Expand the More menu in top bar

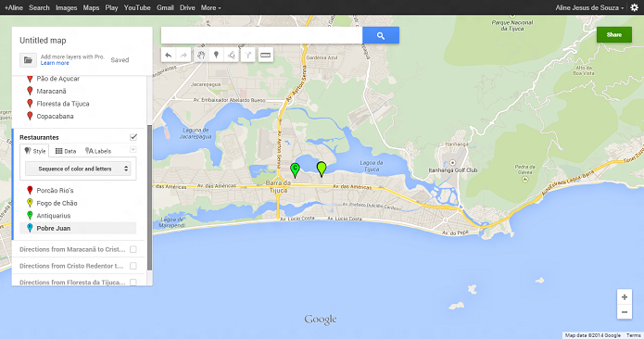210,7
